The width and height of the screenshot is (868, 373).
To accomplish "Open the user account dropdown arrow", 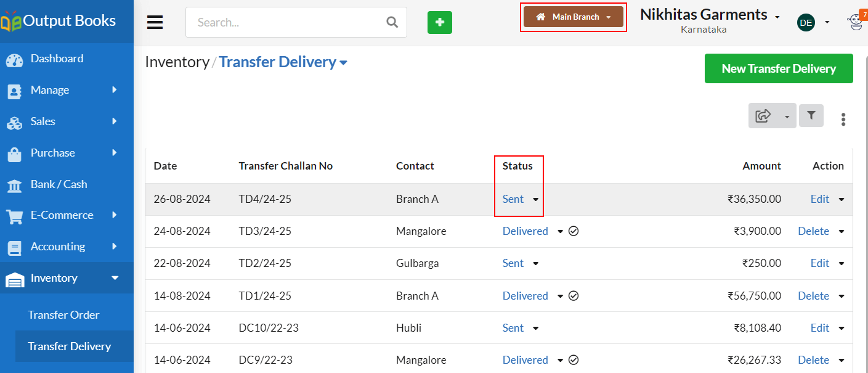I will 827,23.
